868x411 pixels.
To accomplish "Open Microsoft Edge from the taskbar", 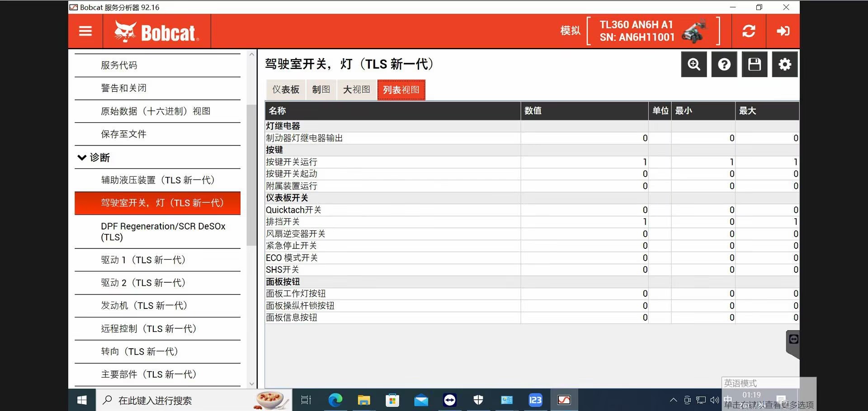I will point(335,400).
